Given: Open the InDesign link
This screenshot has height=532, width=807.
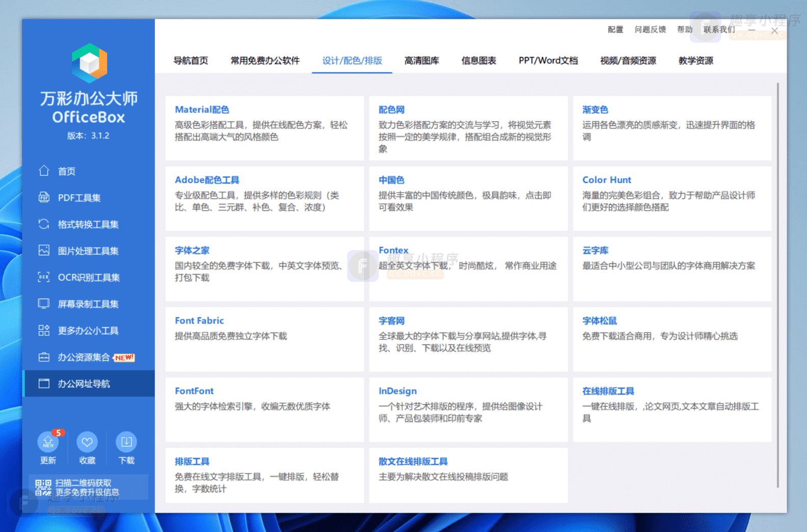Looking at the screenshot, I should (398, 391).
